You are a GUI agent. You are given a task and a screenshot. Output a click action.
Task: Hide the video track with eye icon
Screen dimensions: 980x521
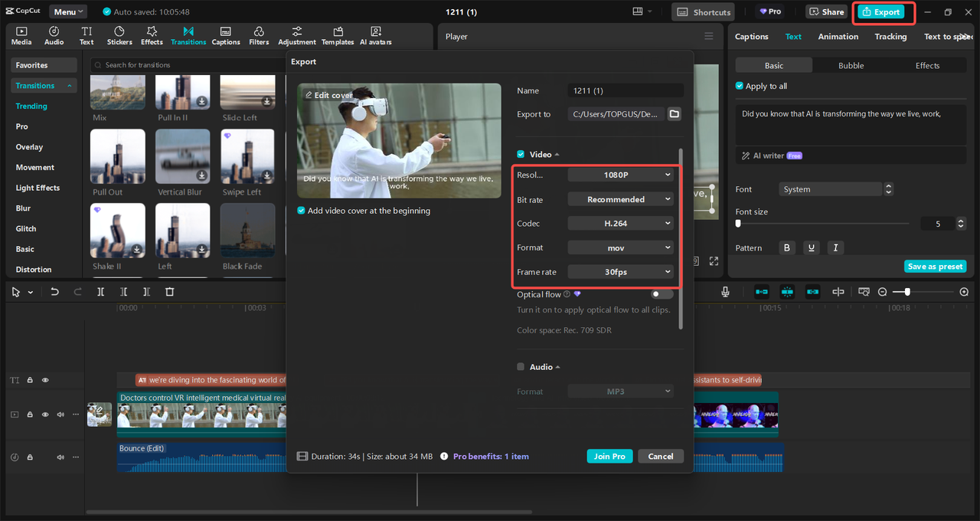click(x=45, y=415)
